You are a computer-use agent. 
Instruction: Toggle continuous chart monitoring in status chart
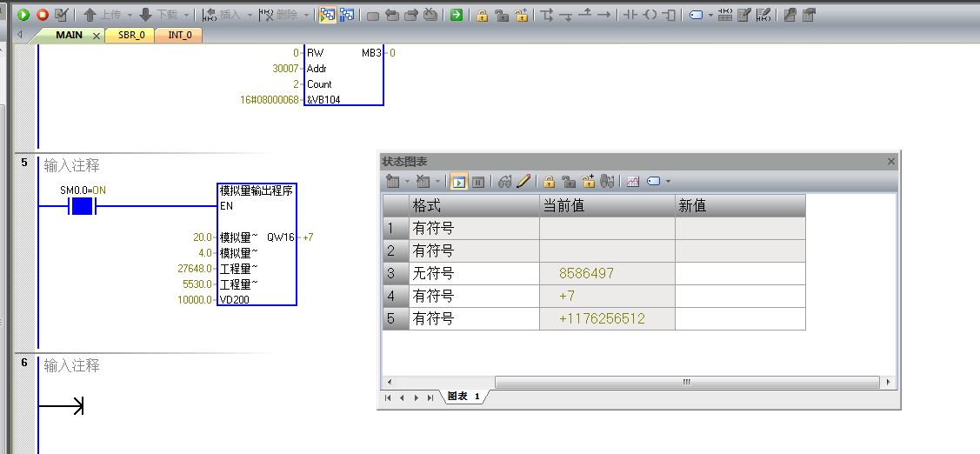(458, 182)
